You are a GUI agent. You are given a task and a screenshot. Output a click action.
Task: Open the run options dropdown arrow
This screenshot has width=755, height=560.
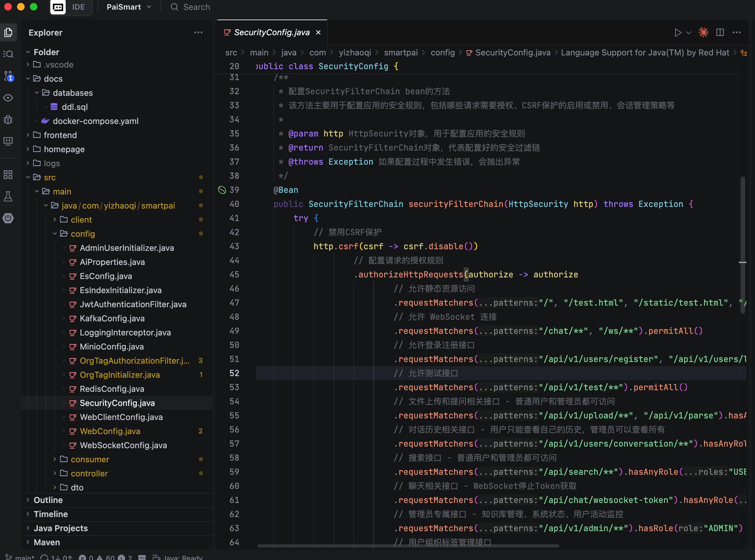click(x=689, y=33)
